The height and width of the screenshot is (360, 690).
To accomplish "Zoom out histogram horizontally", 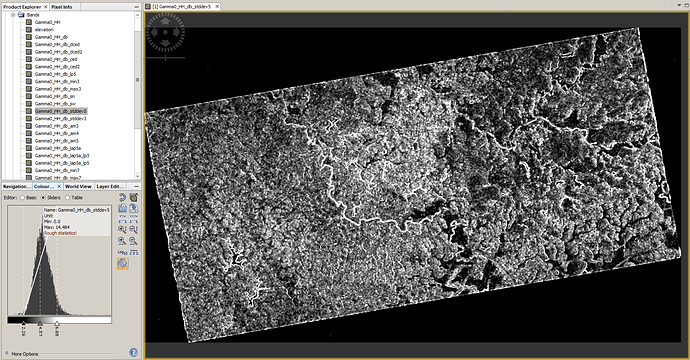I will [133, 241].
